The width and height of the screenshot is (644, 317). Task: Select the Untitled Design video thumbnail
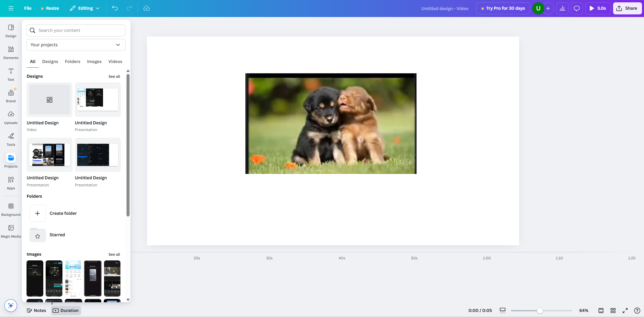point(49,100)
